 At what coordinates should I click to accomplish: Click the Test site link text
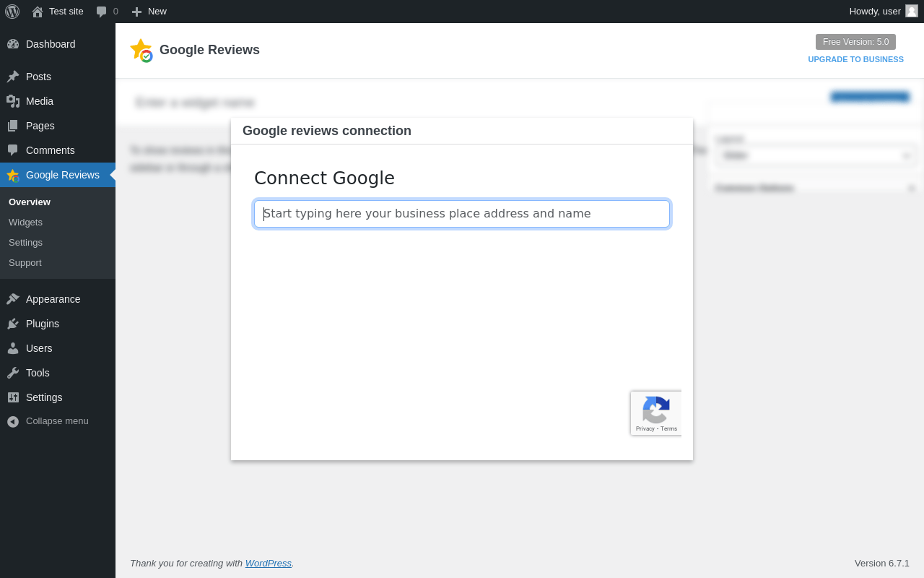pos(66,12)
